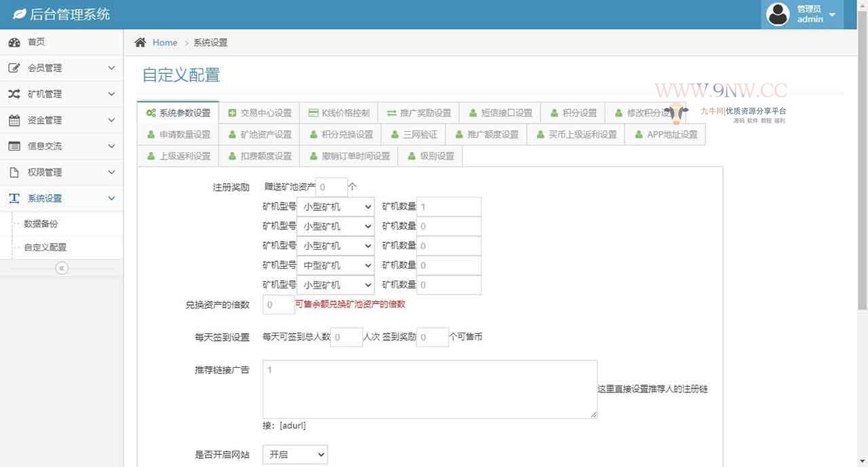Select the shuffle arrows icon for 矿机管理
Image resolution: width=868 pixels, height=467 pixels.
coord(15,94)
